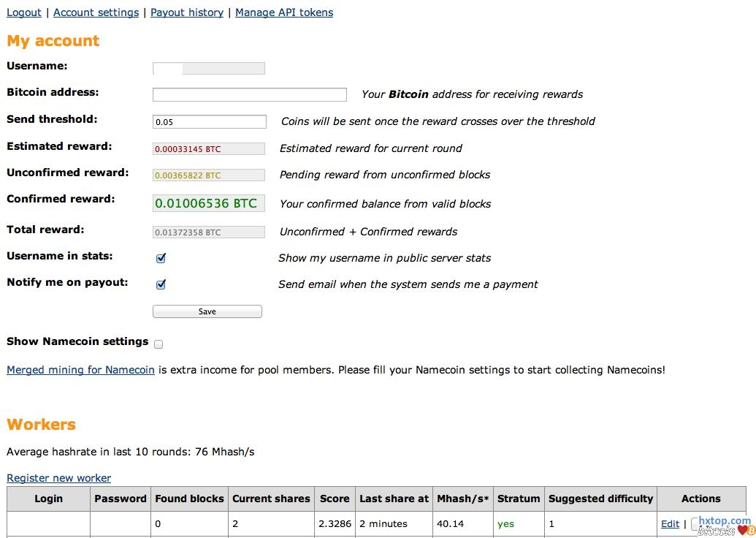Click the Logout link
The image size is (756, 538).
click(x=24, y=12)
